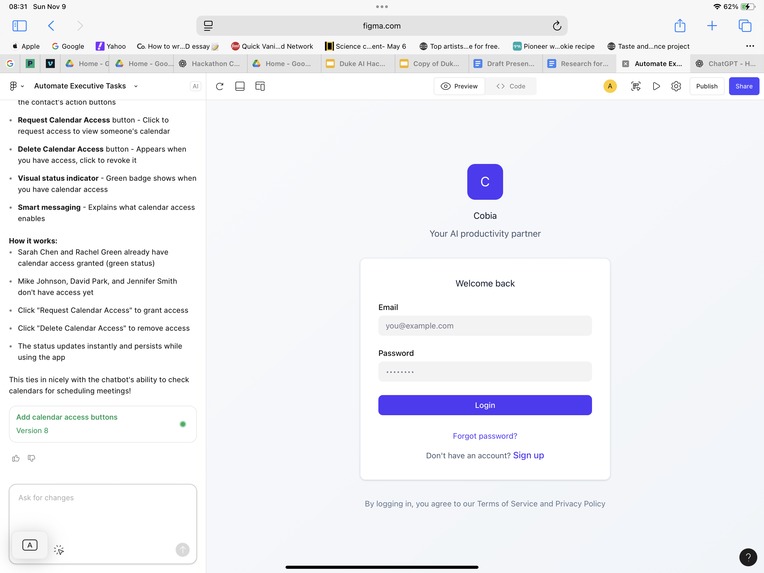The image size is (764, 573).
Task: Open the Safari share sheet icon
Action: coord(680,26)
